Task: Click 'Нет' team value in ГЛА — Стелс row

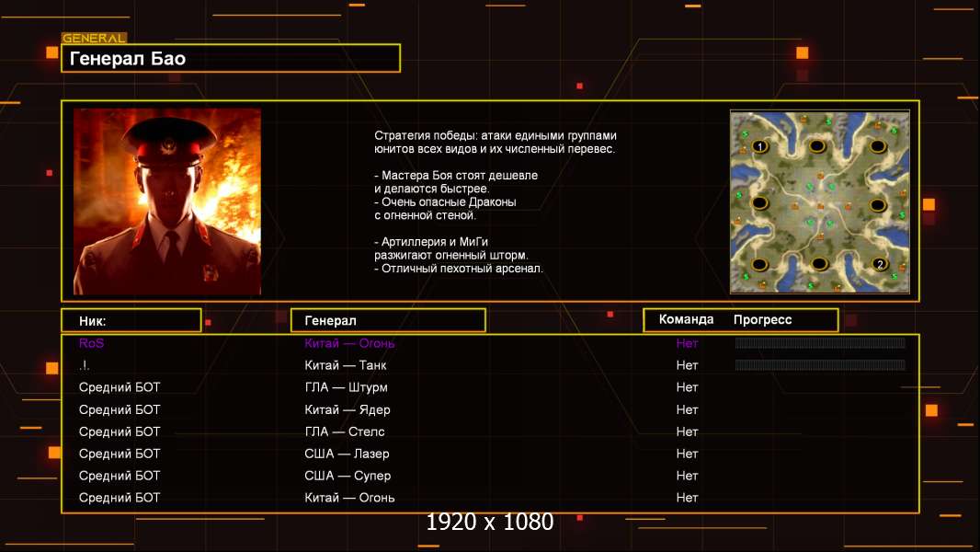Action: tap(687, 431)
